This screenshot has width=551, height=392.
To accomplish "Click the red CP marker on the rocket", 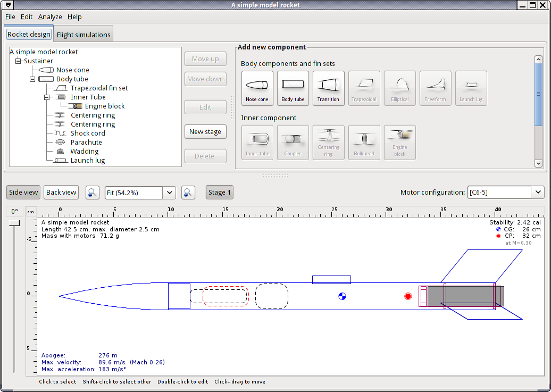I will click(x=408, y=296).
